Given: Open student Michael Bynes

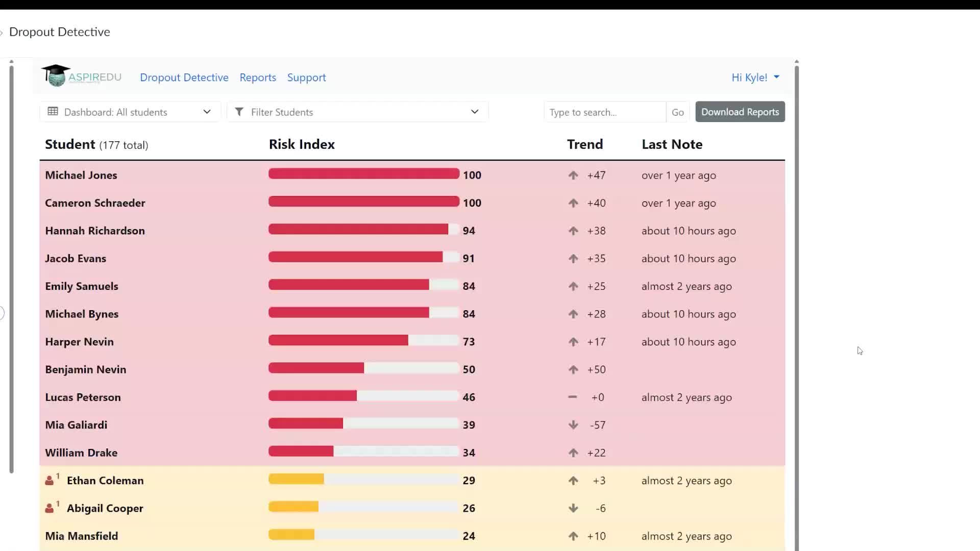Looking at the screenshot, I should 82,314.
